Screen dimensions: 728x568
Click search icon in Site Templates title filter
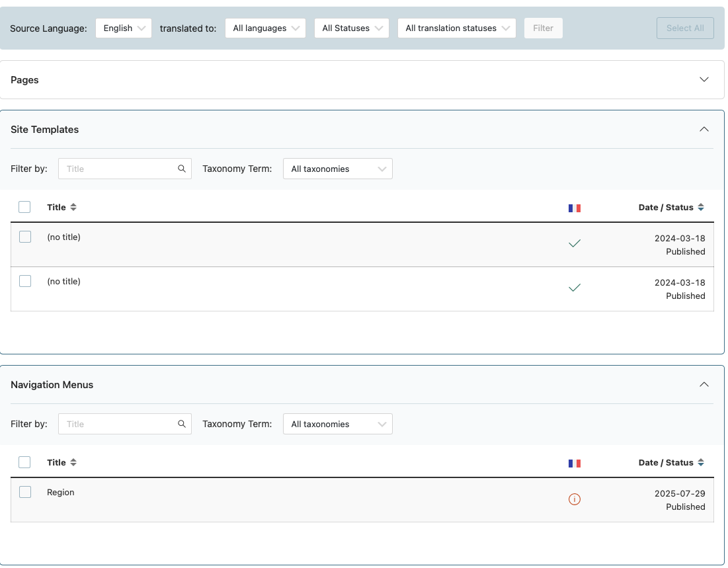pyautogui.click(x=182, y=169)
